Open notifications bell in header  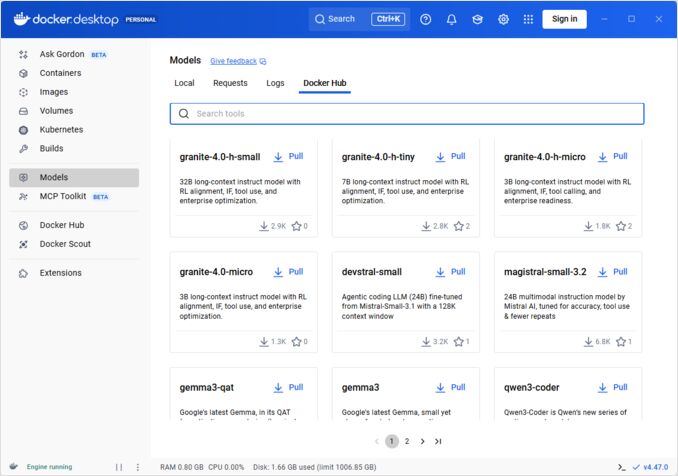[x=452, y=19]
